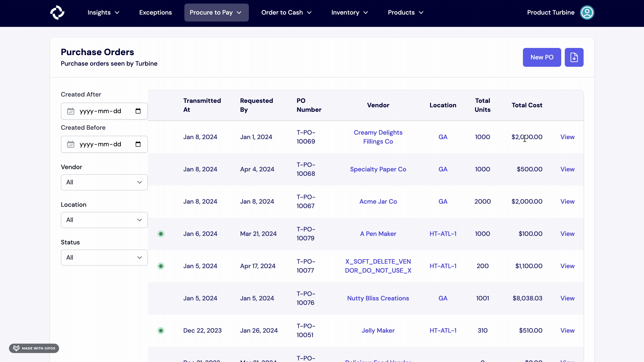Screen dimensions: 644x362
Task: Open the Insights menu
Action: 103,13
